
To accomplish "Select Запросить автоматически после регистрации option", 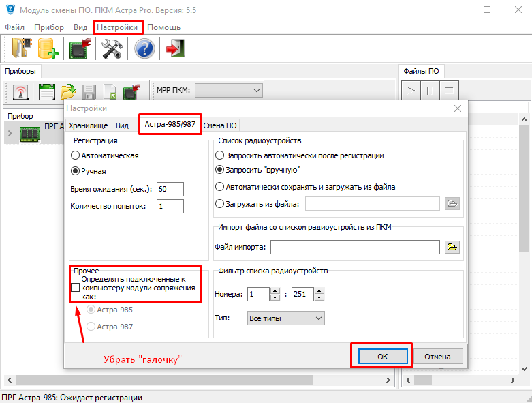I will 220,155.
